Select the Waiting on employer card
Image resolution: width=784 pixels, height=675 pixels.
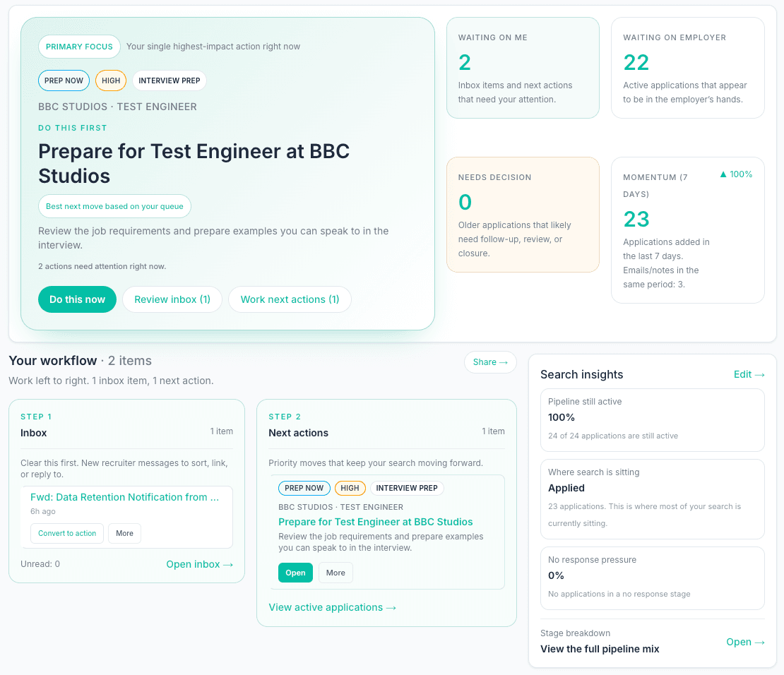pyautogui.click(x=687, y=68)
